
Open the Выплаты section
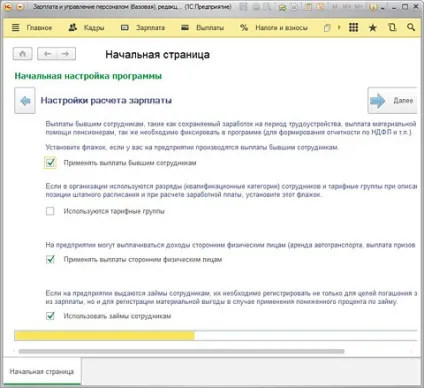click(x=202, y=28)
